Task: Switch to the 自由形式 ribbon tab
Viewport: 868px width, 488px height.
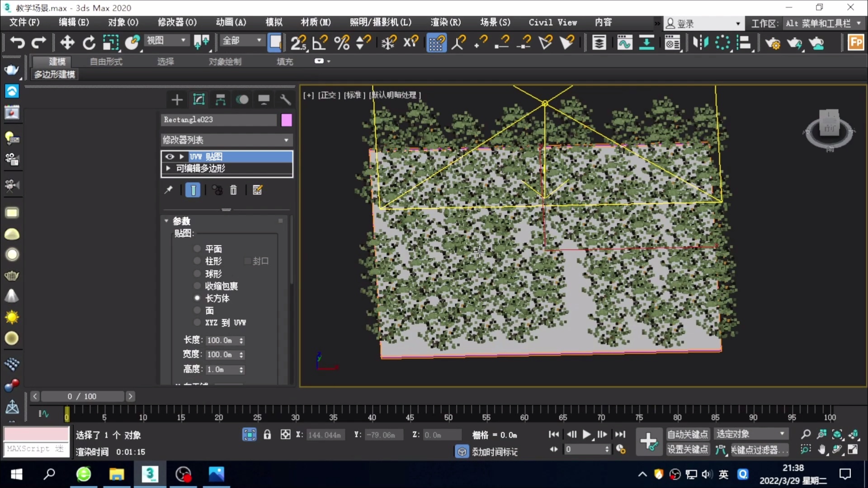Action: pos(106,61)
